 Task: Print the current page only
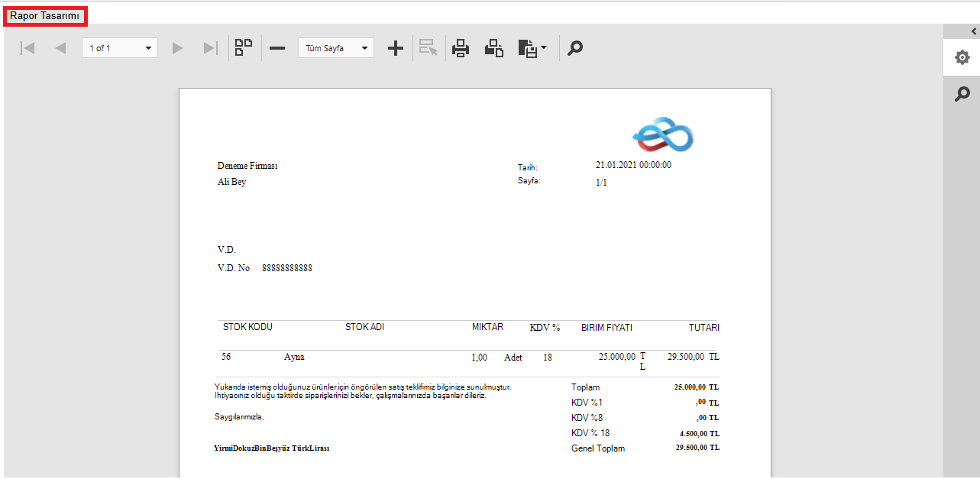tap(494, 48)
